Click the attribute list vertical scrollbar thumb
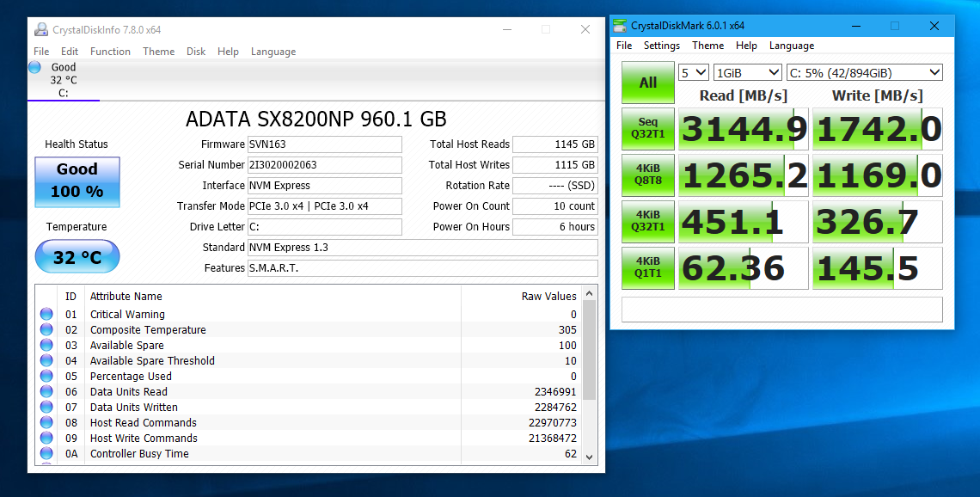Screen dimensions: 980x497 [x=589, y=350]
